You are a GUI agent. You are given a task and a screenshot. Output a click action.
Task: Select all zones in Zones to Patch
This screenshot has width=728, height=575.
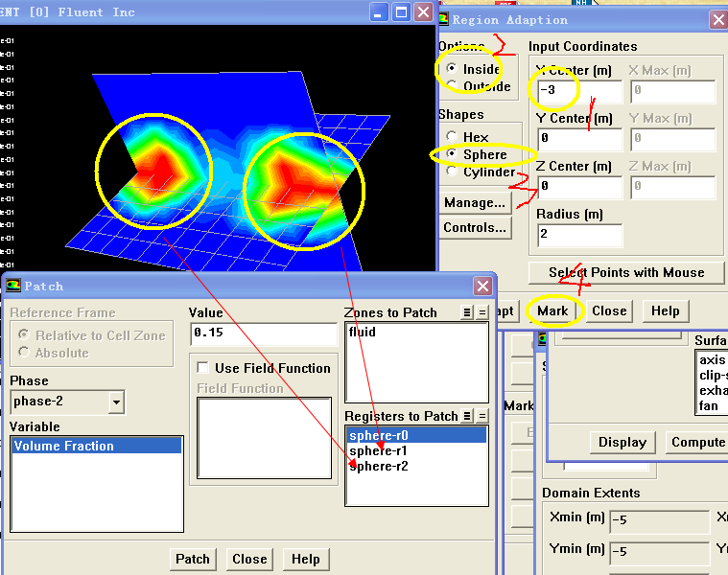coord(466,312)
